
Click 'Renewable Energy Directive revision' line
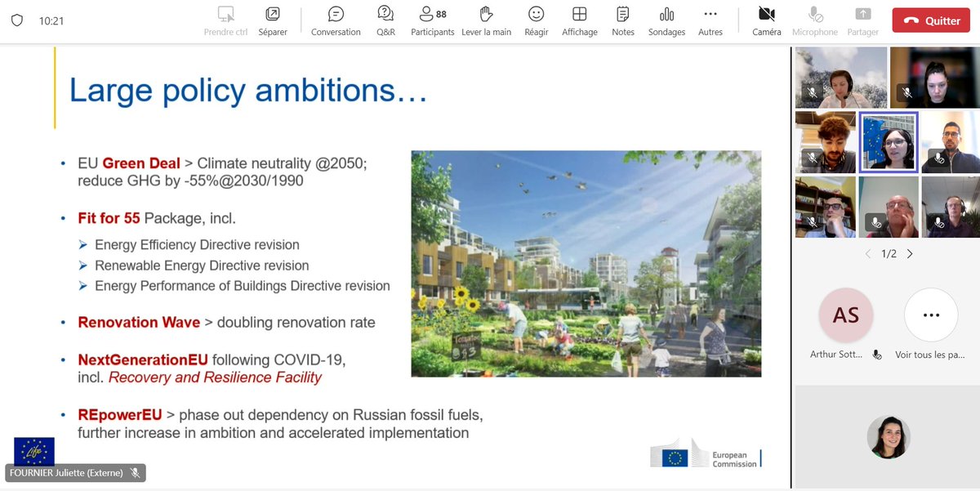(x=202, y=266)
